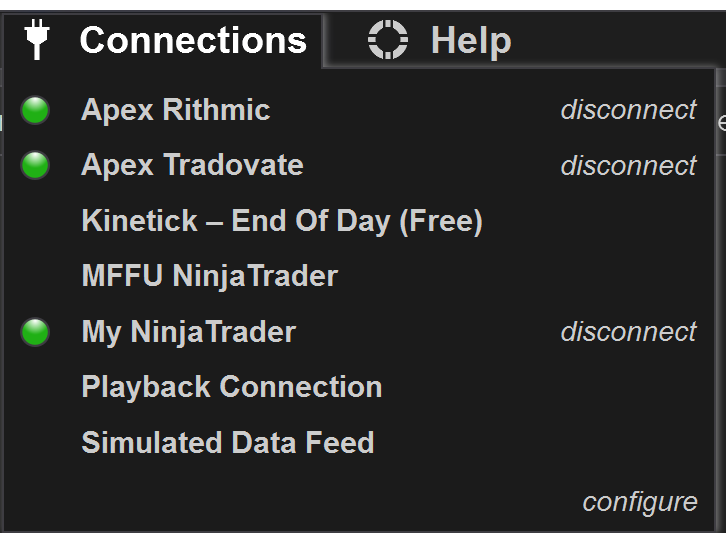Click the plug icon beside Connections
The image size is (726, 533).
tap(37, 40)
